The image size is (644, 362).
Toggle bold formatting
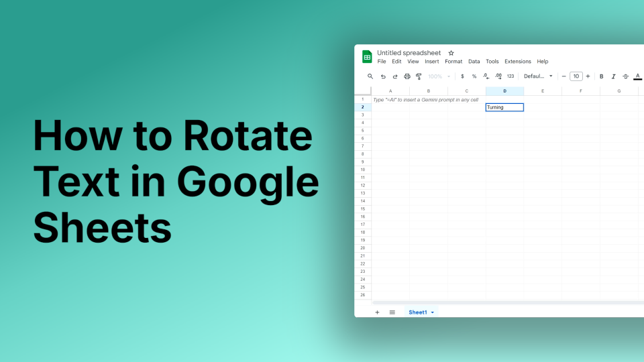tap(601, 76)
